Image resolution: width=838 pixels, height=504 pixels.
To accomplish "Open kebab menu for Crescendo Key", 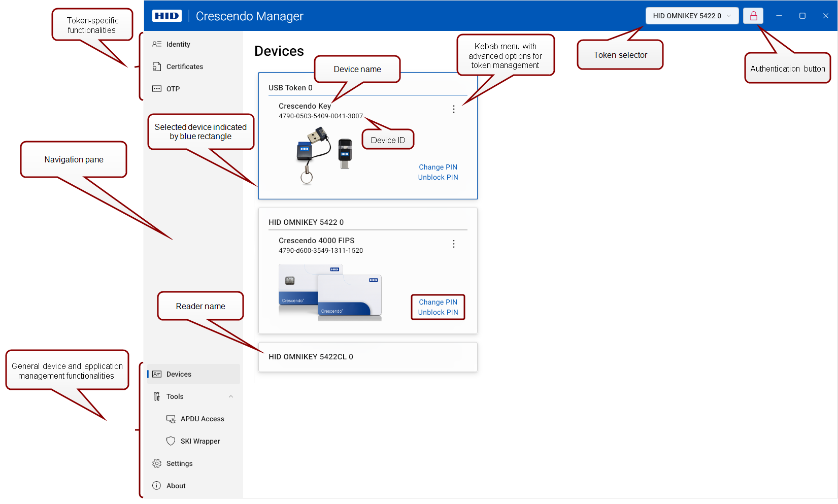I will pos(454,109).
